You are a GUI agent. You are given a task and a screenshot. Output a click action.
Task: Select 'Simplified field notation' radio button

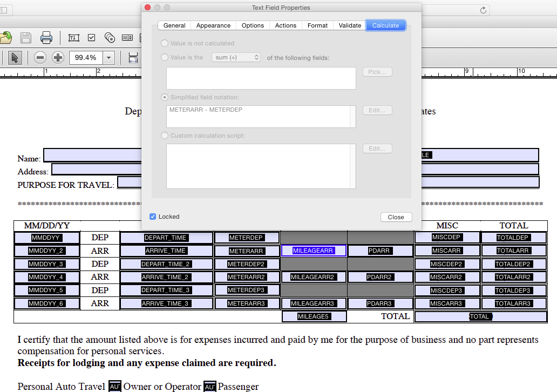[165, 97]
